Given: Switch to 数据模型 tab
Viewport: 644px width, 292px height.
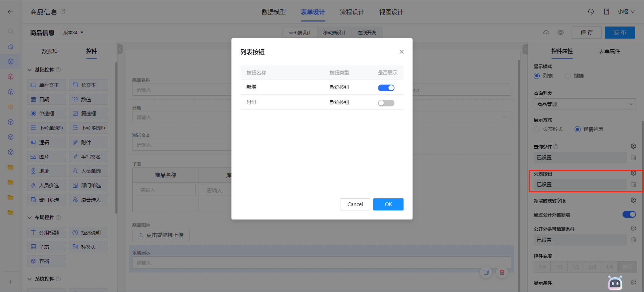Looking at the screenshot, I should [274, 12].
